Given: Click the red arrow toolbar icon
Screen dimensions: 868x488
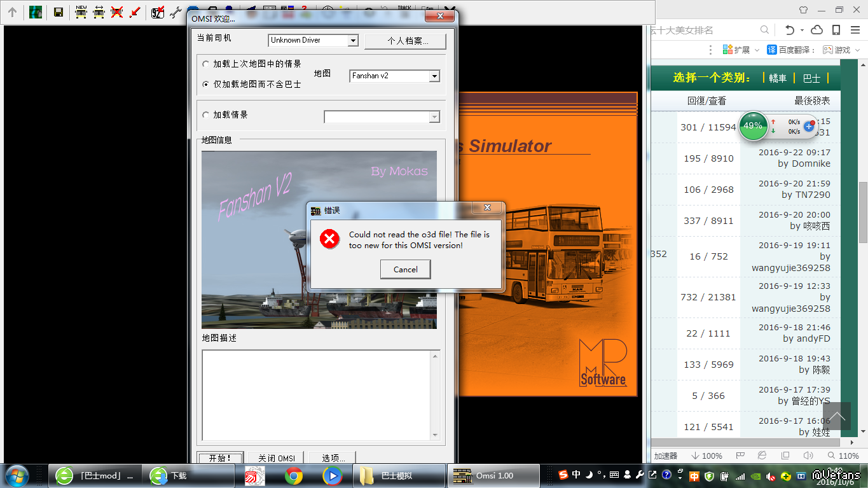Looking at the screenshot, I should (134, 11).
